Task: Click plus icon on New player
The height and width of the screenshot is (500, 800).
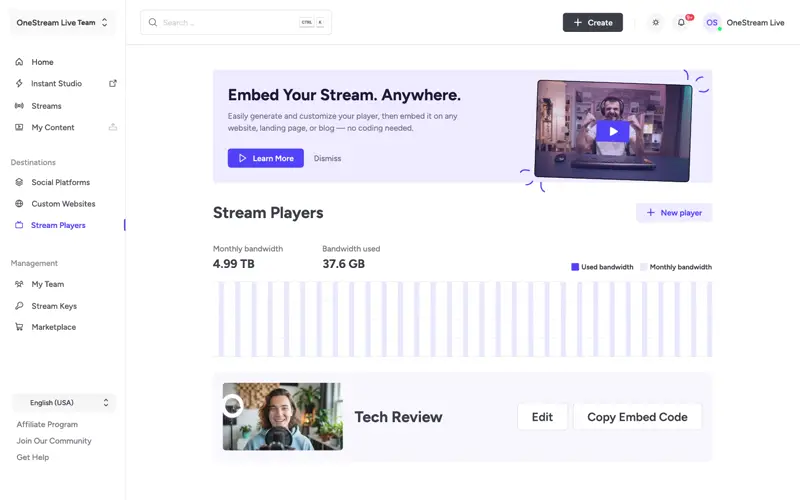Action: tap(651, 213)
